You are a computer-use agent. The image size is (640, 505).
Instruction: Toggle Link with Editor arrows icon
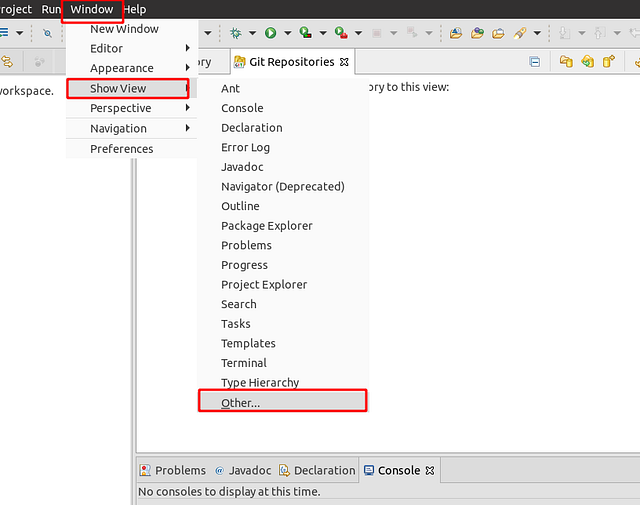click(7, 62)
